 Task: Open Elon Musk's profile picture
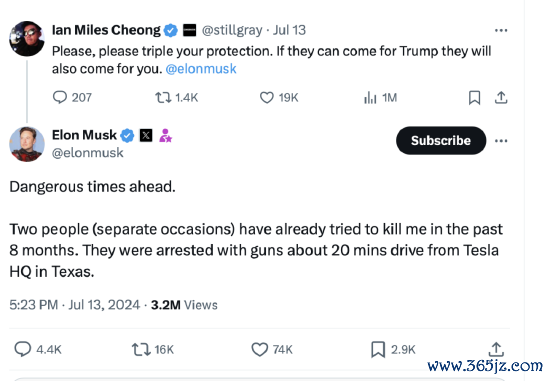[27, 144]
